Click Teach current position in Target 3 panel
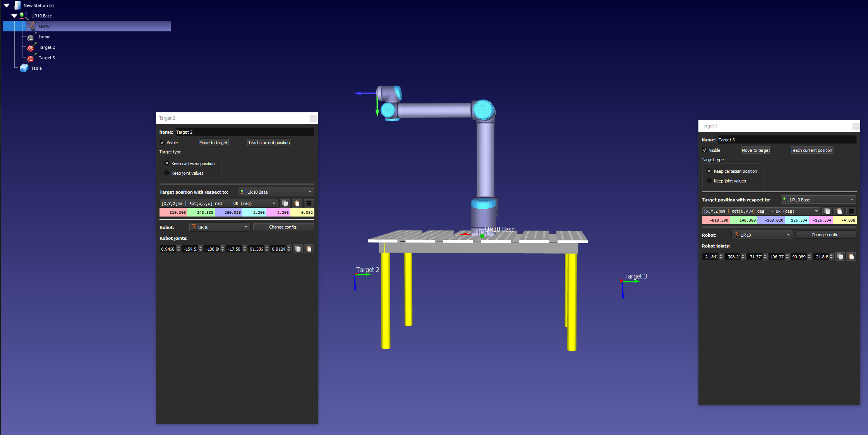The width and height of the screenshot is (868, 435). [811, 150]
